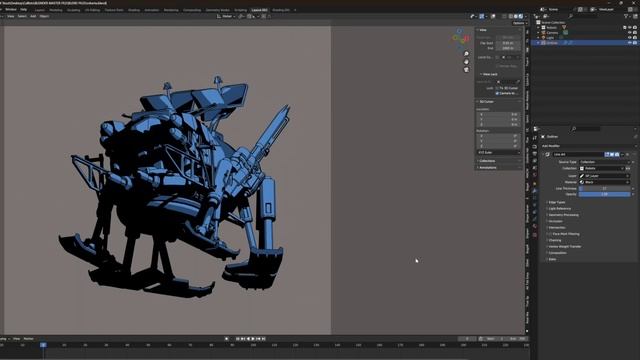
Task: Hide the Camera eye icon in outliner
Action: 630,33
